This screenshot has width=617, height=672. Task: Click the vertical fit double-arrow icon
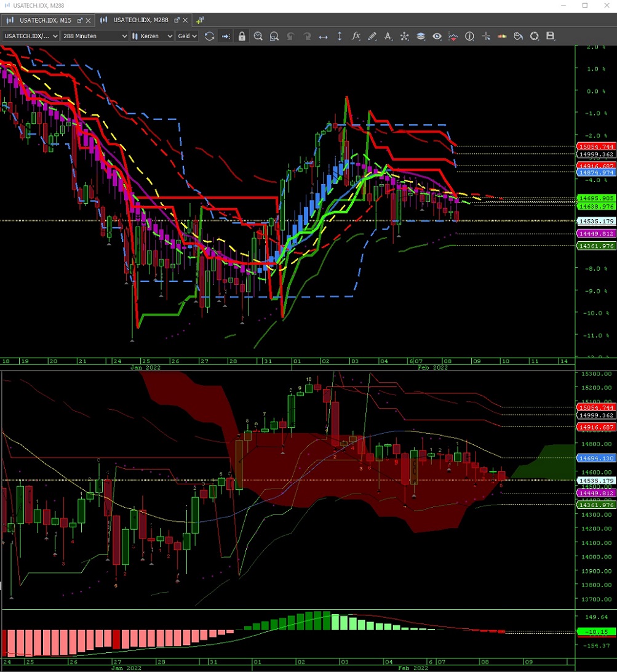tap(340, 36)
